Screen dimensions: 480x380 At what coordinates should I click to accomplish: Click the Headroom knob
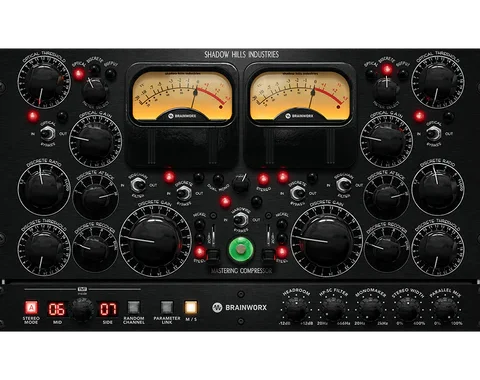point(296,309)
